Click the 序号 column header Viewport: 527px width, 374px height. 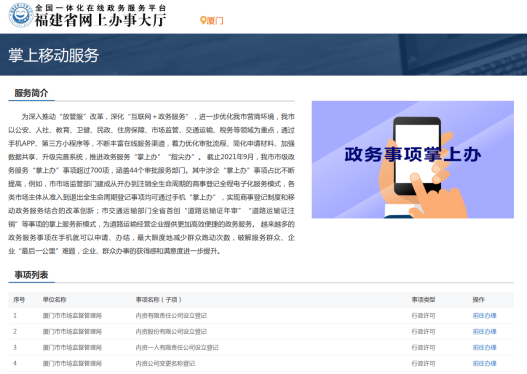pyautogui.click(x=19, y=299)
